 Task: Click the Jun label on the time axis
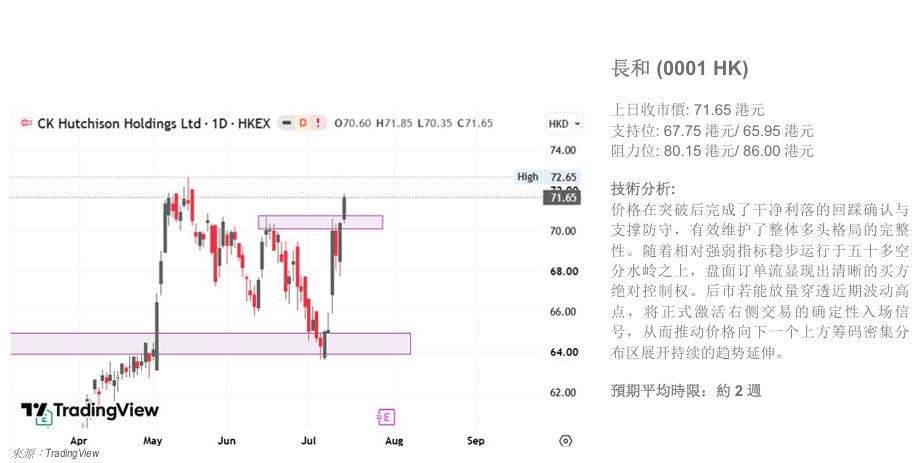pyautogui.click(x=226, y=441)
